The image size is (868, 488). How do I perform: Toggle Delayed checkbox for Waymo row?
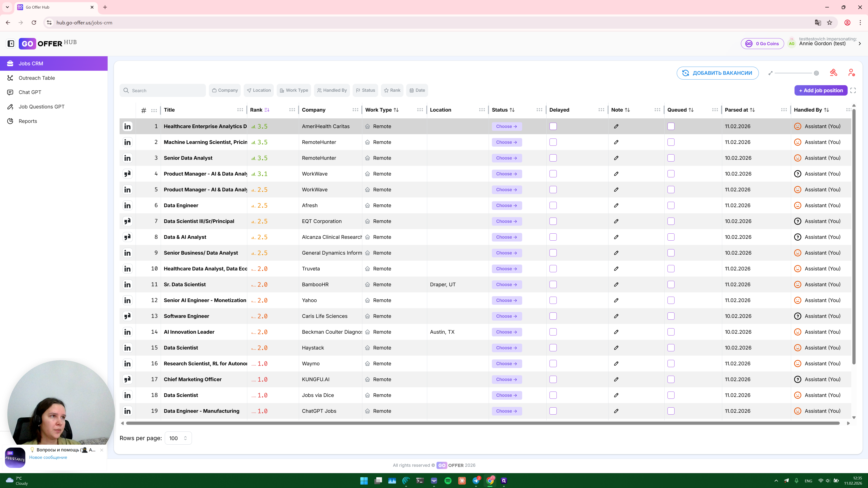coord(553,364)
